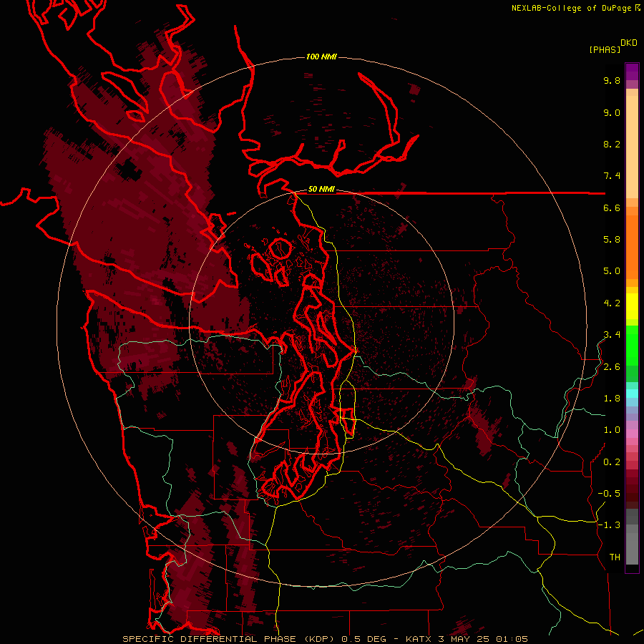Pick the bright green segment of the color bar

click(632, 345)
